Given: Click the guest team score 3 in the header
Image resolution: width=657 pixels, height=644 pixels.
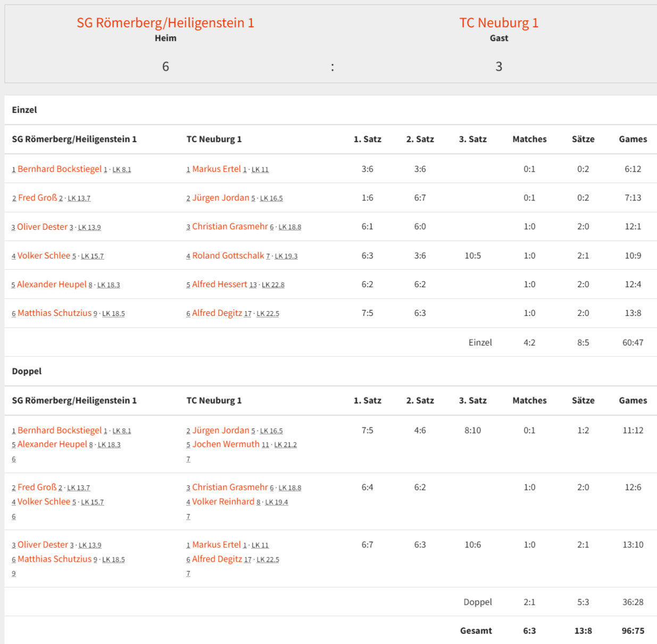Looking at the screenshot, I should pos(499,66).
